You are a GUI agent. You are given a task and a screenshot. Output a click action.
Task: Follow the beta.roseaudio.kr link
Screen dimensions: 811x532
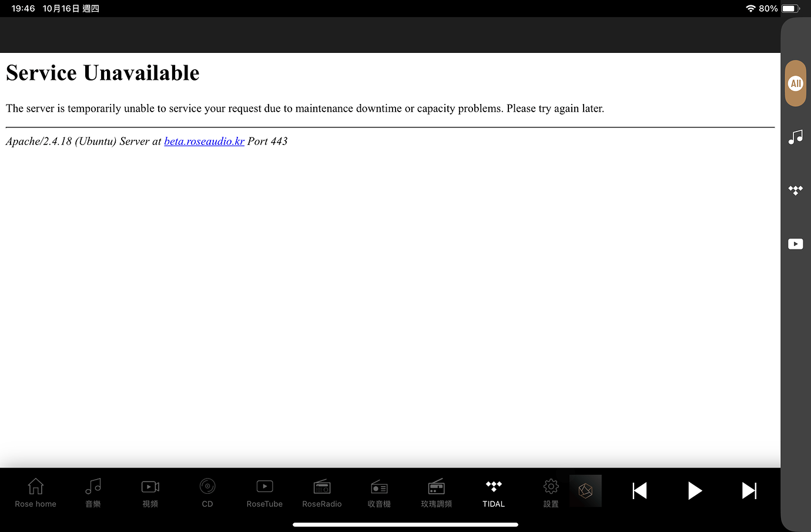click(204, 142)
